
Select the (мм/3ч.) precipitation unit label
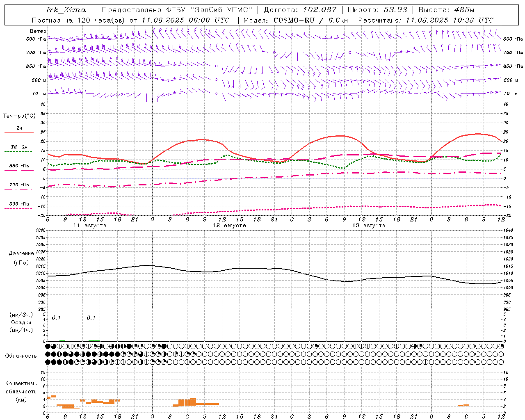21,315
